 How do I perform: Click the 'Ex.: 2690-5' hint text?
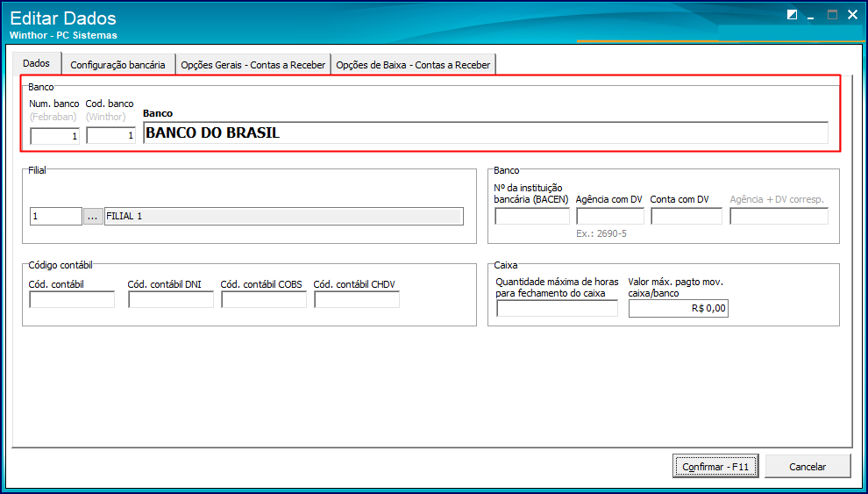[601, 233]
